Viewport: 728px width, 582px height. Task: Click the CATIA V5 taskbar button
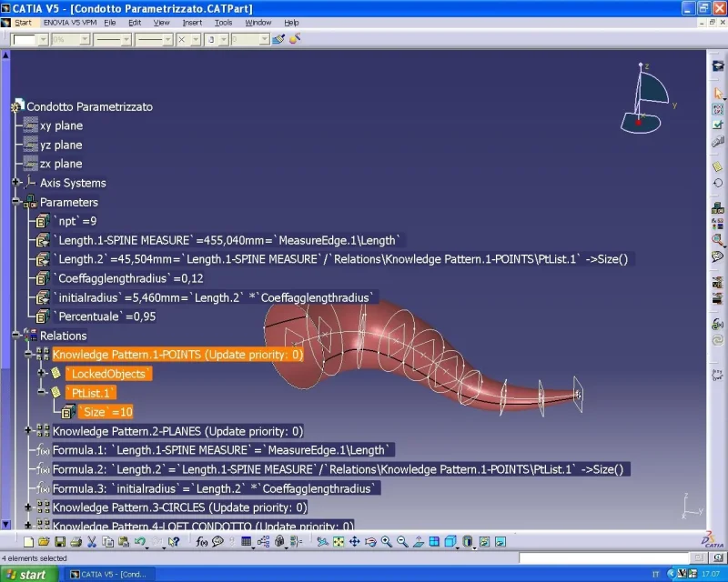(110, 575)
